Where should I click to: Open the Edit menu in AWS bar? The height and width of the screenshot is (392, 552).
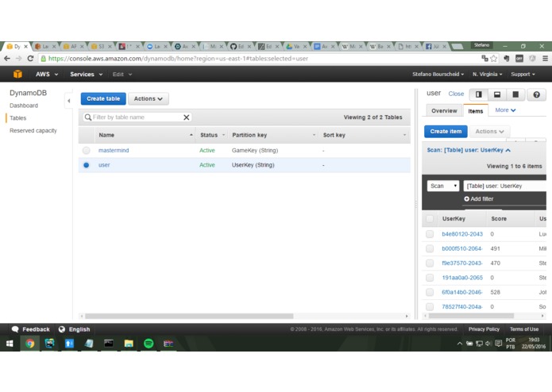tap(122, 74)
